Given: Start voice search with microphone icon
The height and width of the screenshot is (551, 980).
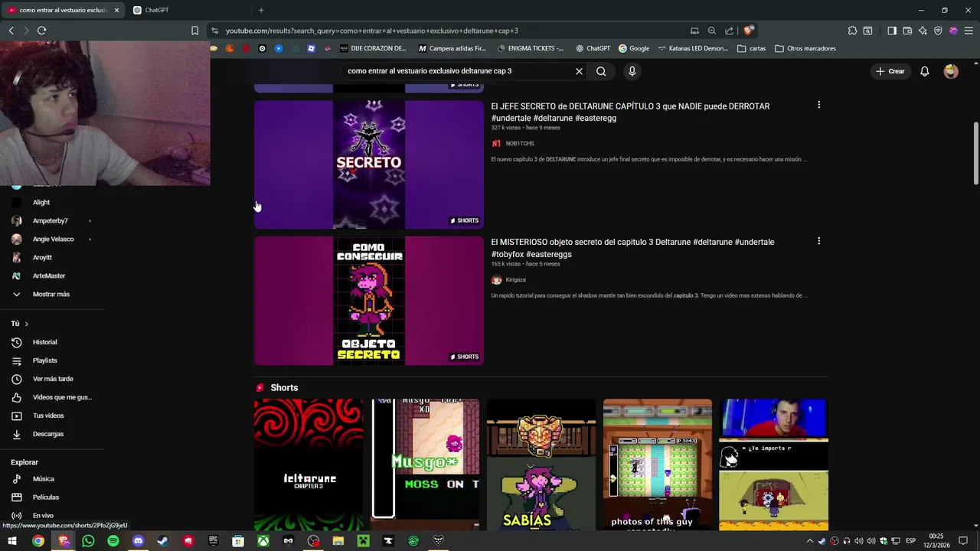Looking at the screenshot, I should (632, 71).
